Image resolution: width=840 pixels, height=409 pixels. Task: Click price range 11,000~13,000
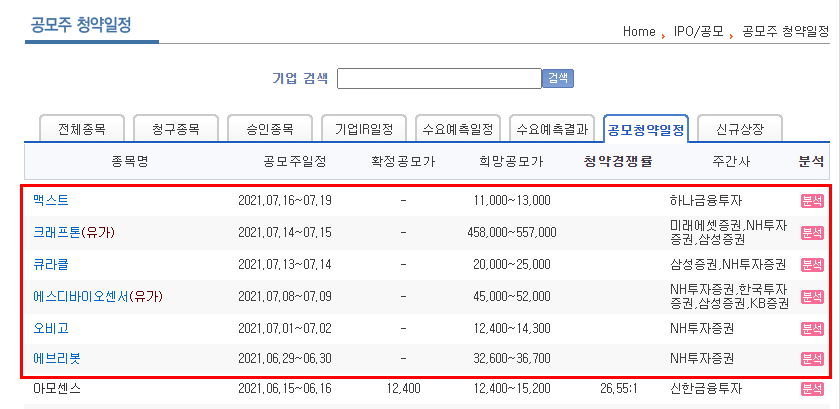tap(512, 201)
